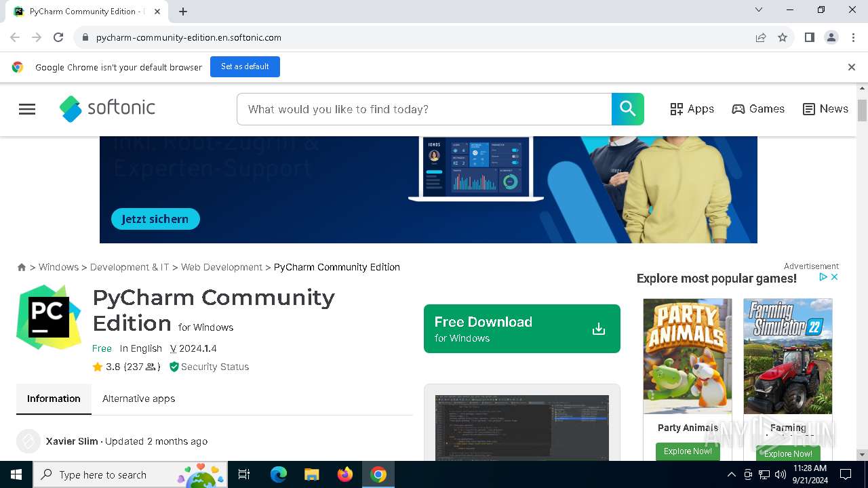Bookmark this page with the star
This screenshot has width=868, height=488.
click(783, 37)
